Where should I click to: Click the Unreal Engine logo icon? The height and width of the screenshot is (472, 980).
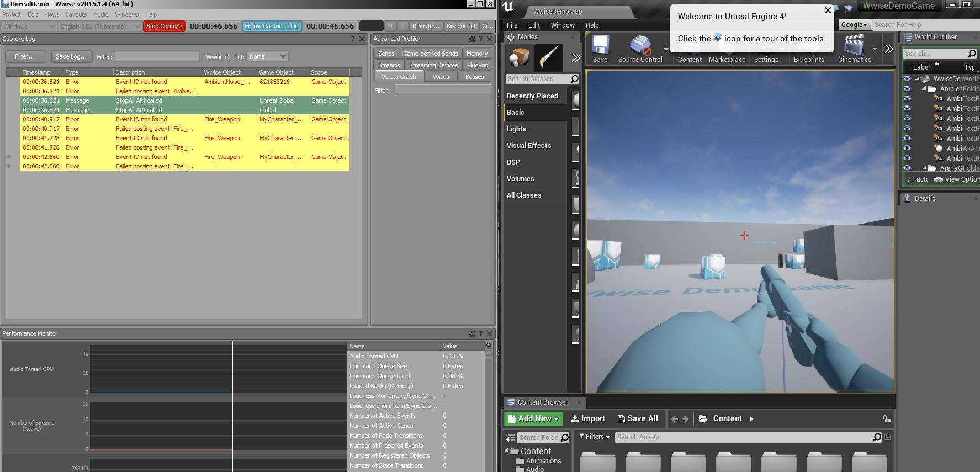click(x=508, y=7)
